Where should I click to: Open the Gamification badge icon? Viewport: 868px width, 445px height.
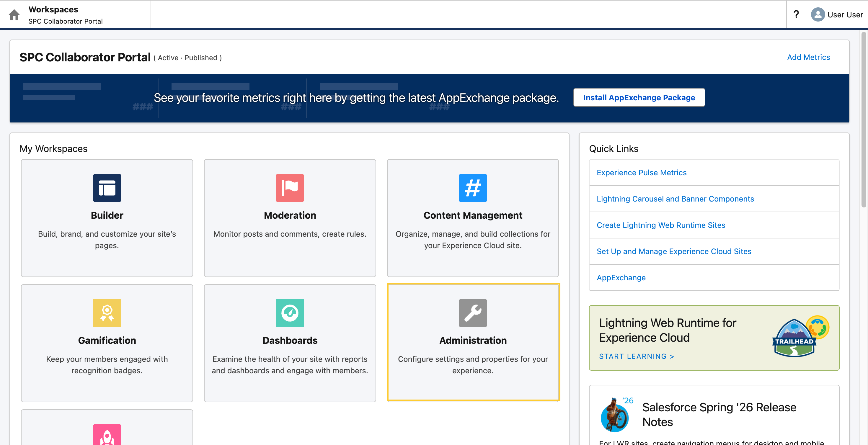click(x=107, y=313)
